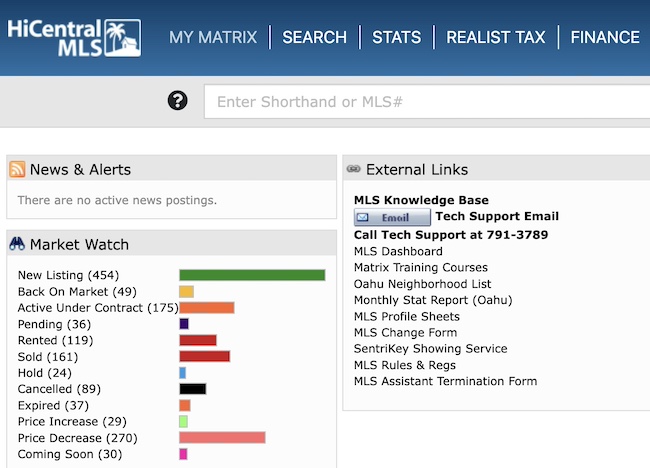Click the red Sold bar
Screen dimensions: 650x468
204,356
